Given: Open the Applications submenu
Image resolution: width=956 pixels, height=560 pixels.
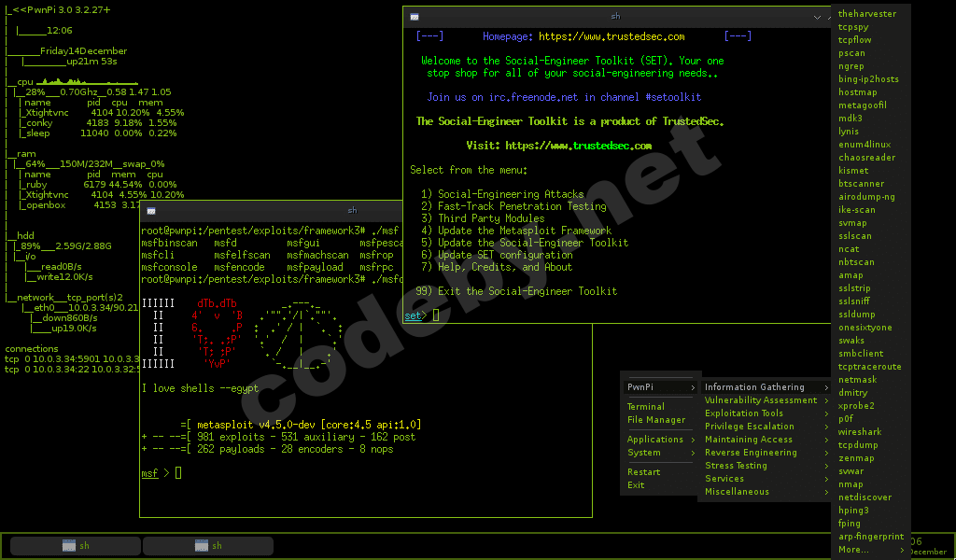Looking at the screenshot, I should point(661,440).
